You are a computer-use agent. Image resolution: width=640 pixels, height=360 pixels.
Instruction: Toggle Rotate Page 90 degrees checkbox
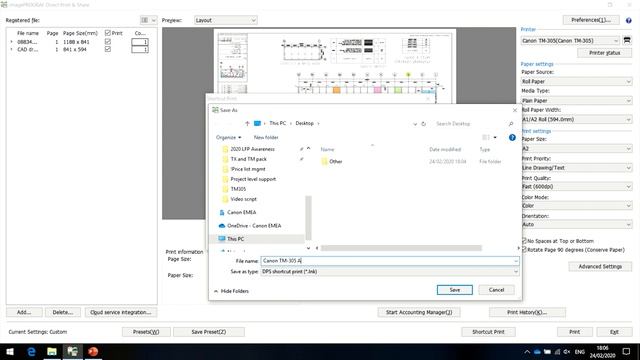tap(524, 249)
